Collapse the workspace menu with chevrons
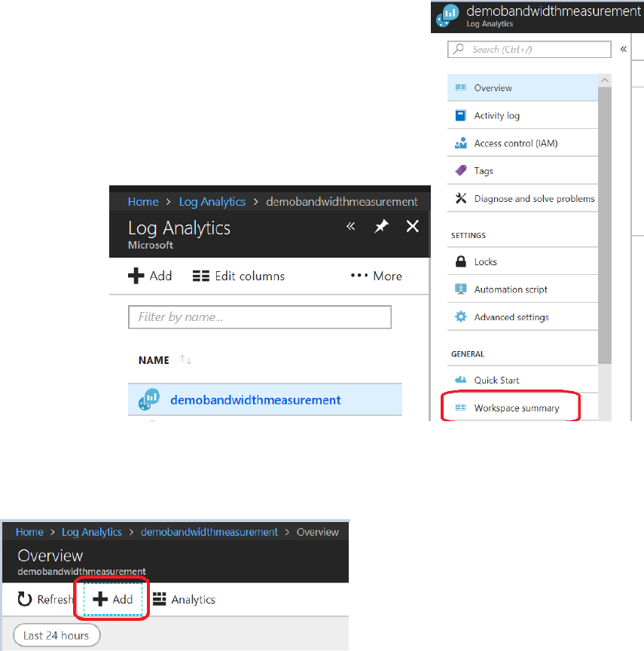Image resolution: width=644 pixels, height=651 pixels. coord(623,49)
